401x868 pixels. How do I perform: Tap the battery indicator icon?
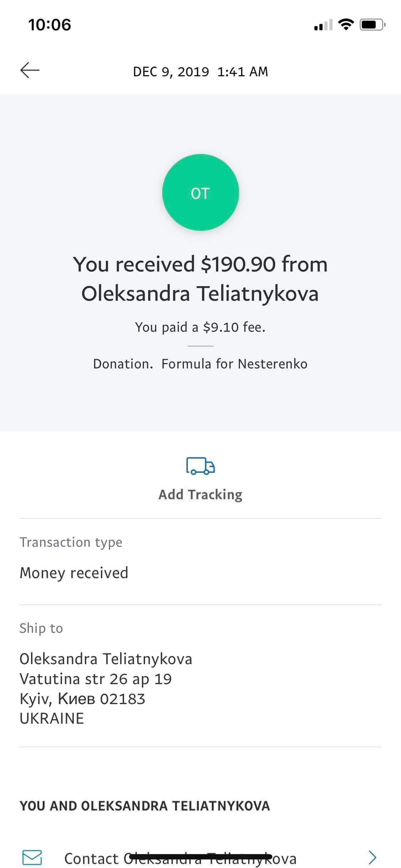click(x=372, y=25)
